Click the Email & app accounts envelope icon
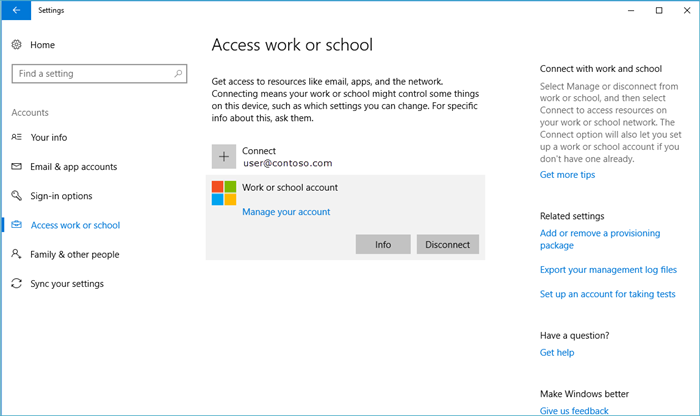The image size is (700, 416). coord(17,167)
